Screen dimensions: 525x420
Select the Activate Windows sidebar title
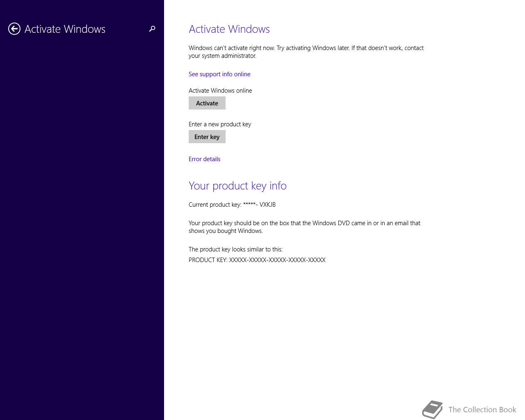pos(65,29)
